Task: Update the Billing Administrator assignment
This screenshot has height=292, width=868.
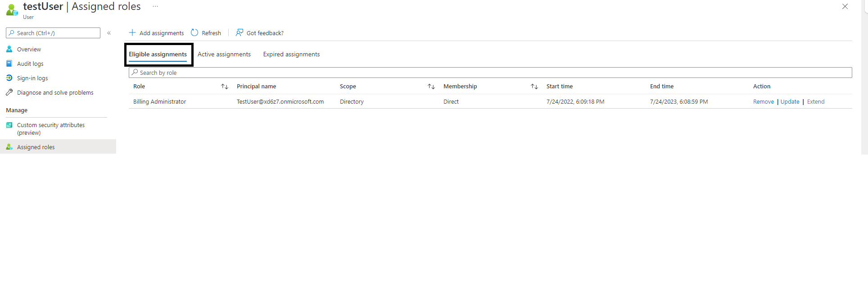Action: pyautogui.click(x=790, y=102)
